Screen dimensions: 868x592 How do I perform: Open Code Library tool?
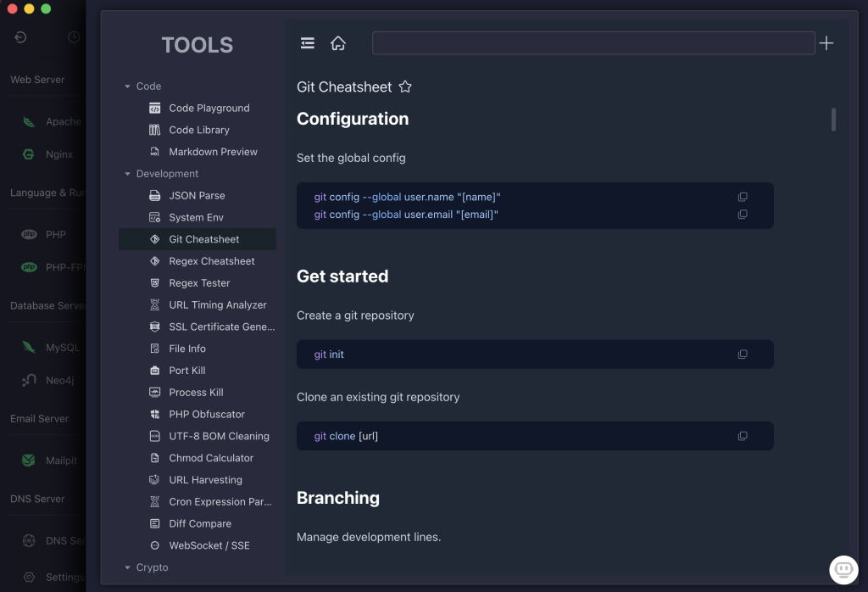(198, 130)
